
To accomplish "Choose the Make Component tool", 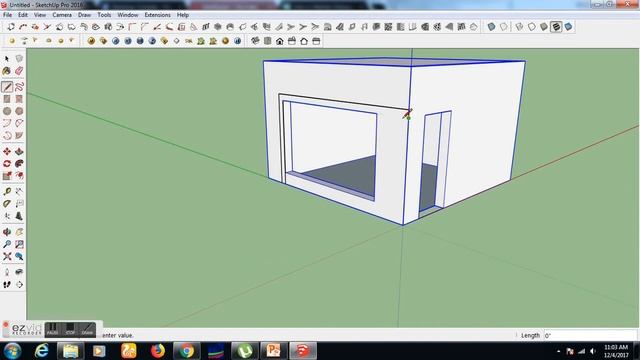I will click(19, 59).
